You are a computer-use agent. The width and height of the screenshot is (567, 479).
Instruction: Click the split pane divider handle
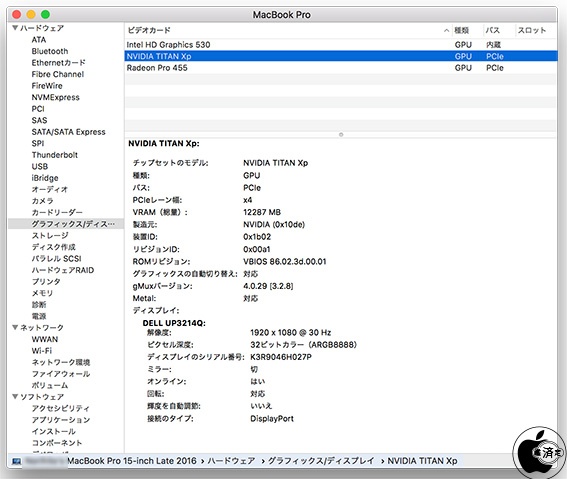341,134
